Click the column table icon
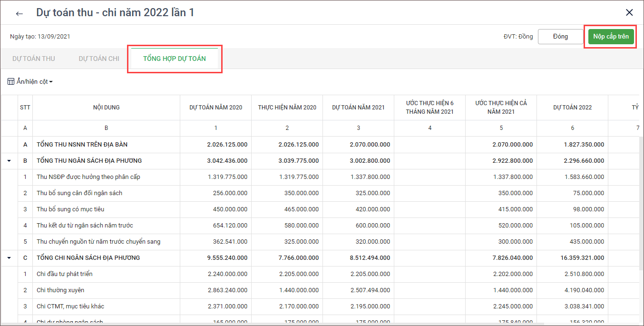The width and height of the screenshot is (644, 326). 11,82
